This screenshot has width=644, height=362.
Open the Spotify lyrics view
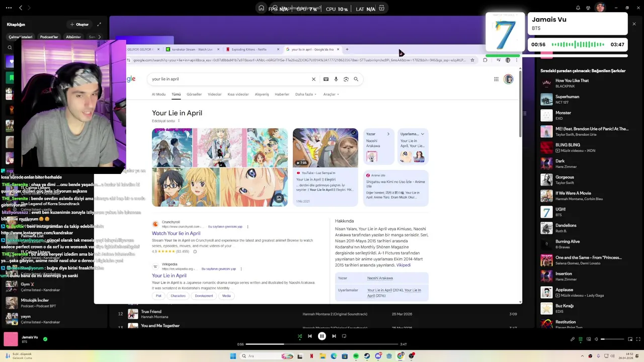click(x=573, y=339)
